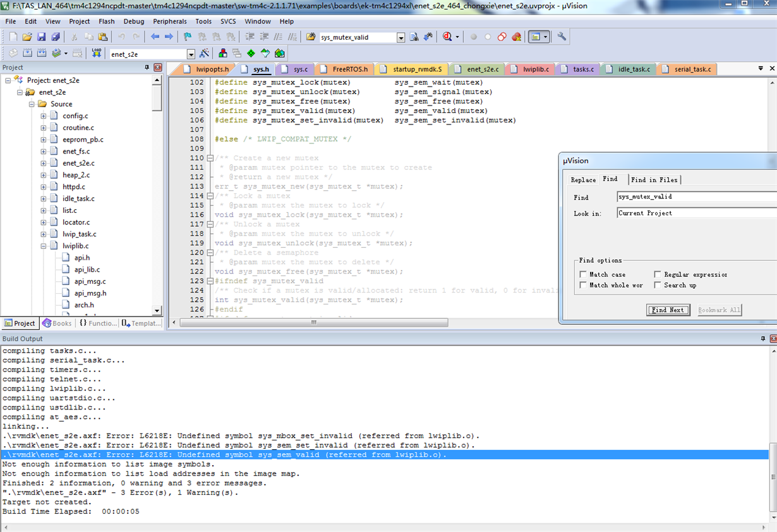This screenshot has height=532, width=777.
Task: Enable the Match case checkbox
Action: pos(583,274)
